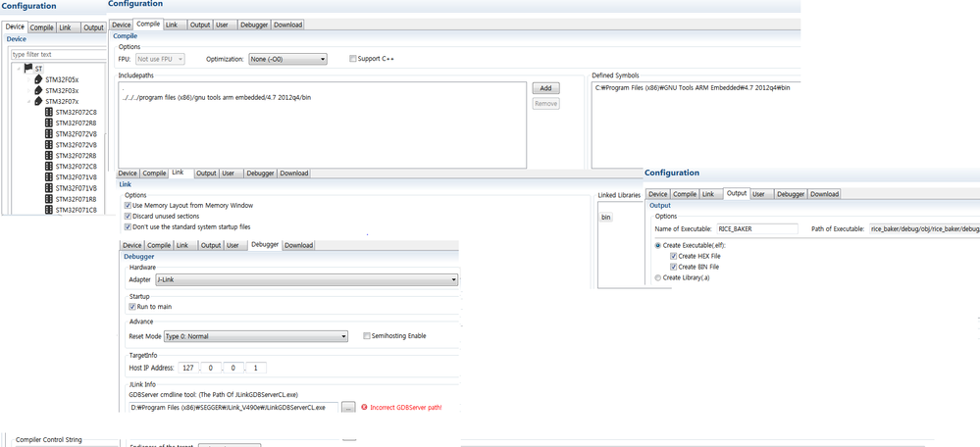Select the gnu tools arm embedded include path entry

pyautogui.click(x=217, y=97)
